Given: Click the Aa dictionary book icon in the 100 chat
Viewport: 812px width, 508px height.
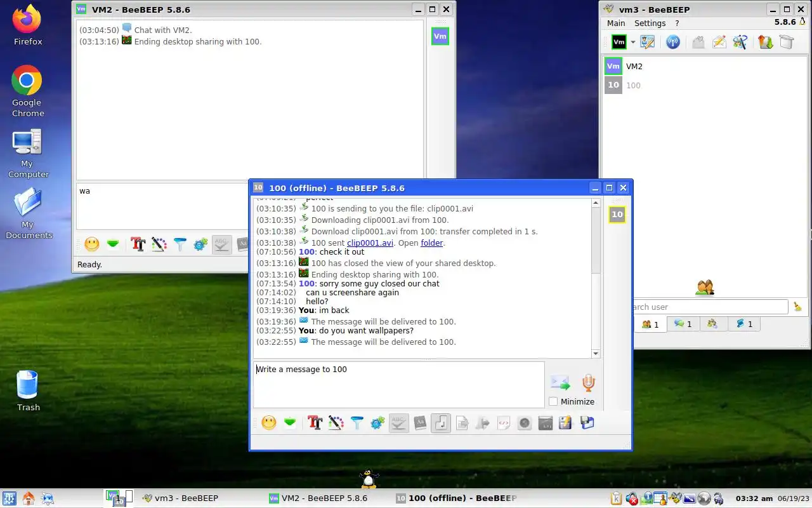Looking at the screenshot, I should click(x=419, y=423).
